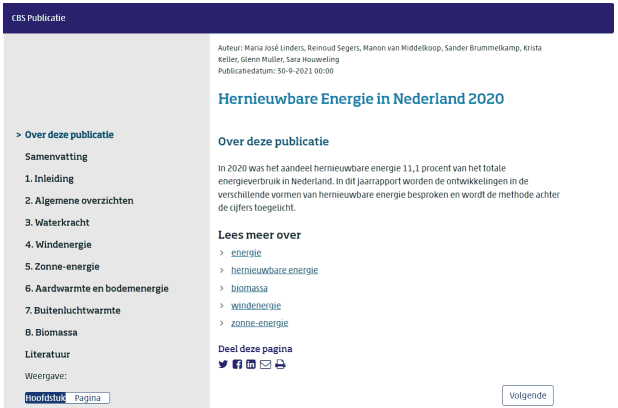Click chevron beside zonne-energie link
The width and height of the screenshot is (618, 408).
click(222, 323)
